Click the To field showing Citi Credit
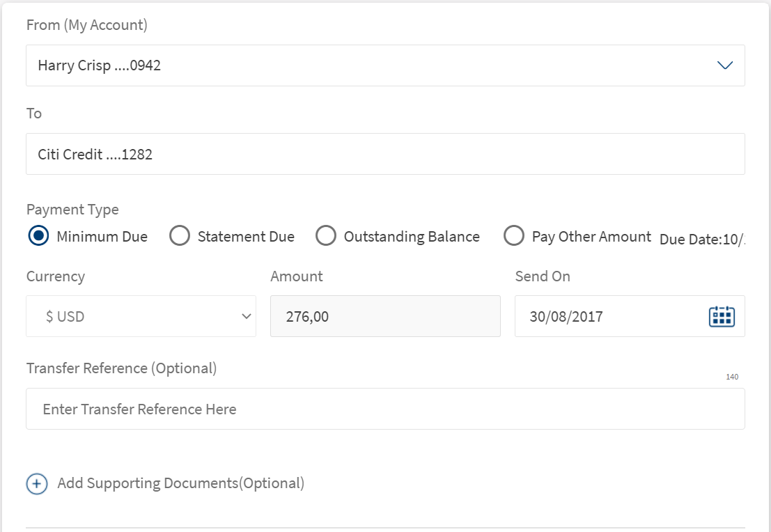Viewport: 771px width, 532px height. click(x=385, y=154)
